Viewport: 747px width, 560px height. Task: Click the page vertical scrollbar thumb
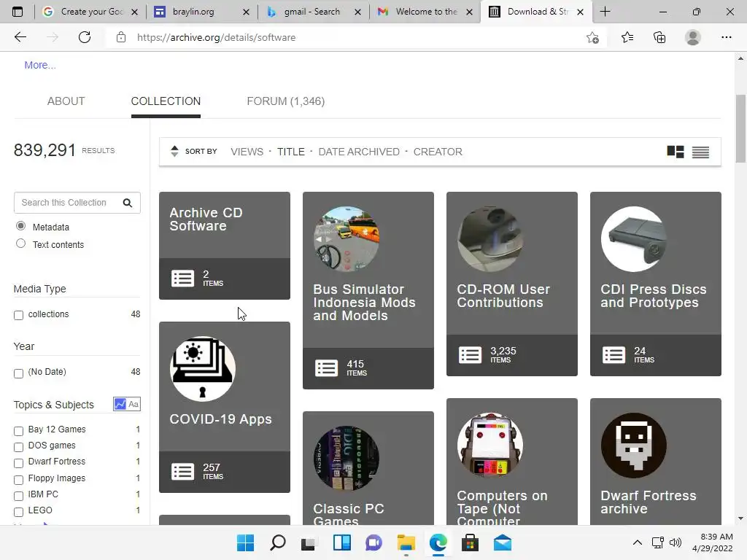coord(740,128)
